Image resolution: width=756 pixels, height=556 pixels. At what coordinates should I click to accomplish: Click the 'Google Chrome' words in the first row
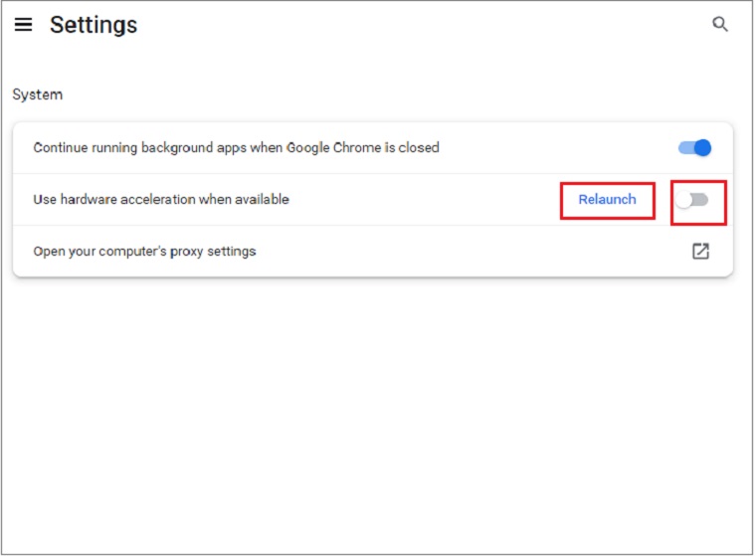[x=329, y=147]
